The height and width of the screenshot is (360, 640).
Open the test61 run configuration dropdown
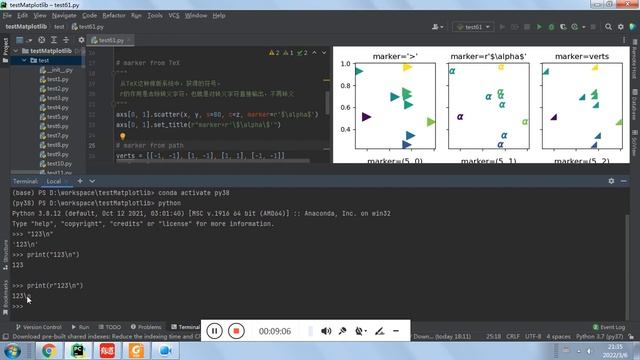point(473,27)
